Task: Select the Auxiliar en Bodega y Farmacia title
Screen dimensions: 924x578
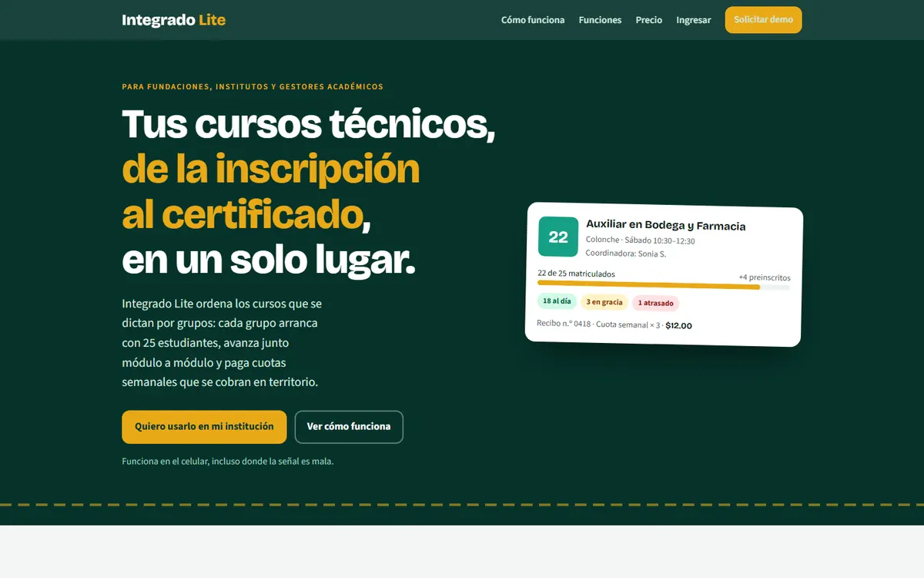Action: pos(665,225)
